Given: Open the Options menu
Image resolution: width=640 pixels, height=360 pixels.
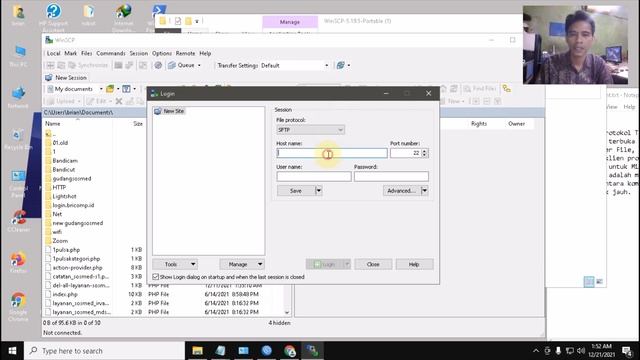Looking at the screenshot, I should pyautogui.click(x=162, y=53).
